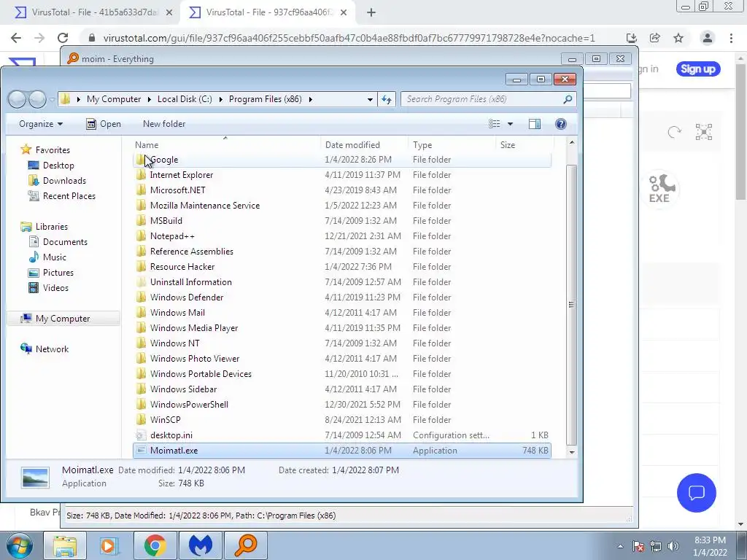Sort by the Size column header

point(525,145)
